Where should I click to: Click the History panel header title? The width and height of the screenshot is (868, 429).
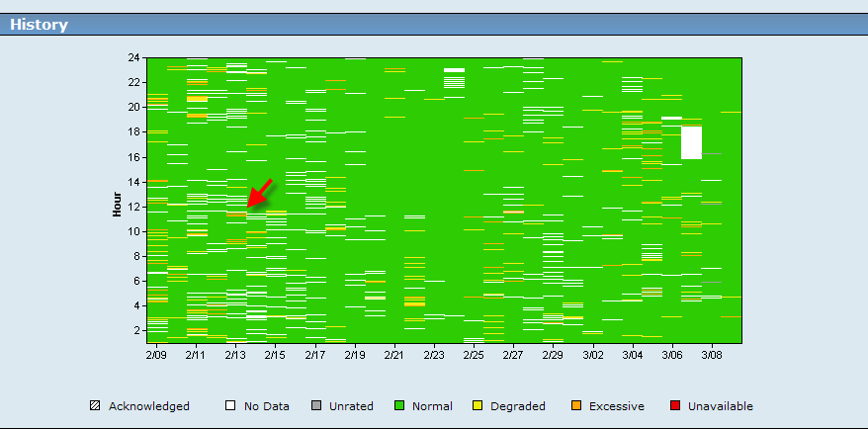coord(39,25)
